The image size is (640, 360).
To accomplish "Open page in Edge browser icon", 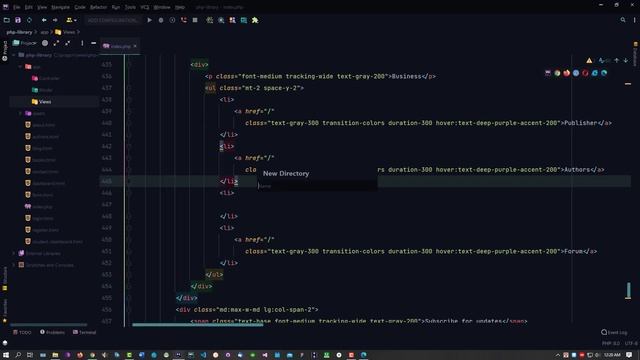I will pos(604,73).
